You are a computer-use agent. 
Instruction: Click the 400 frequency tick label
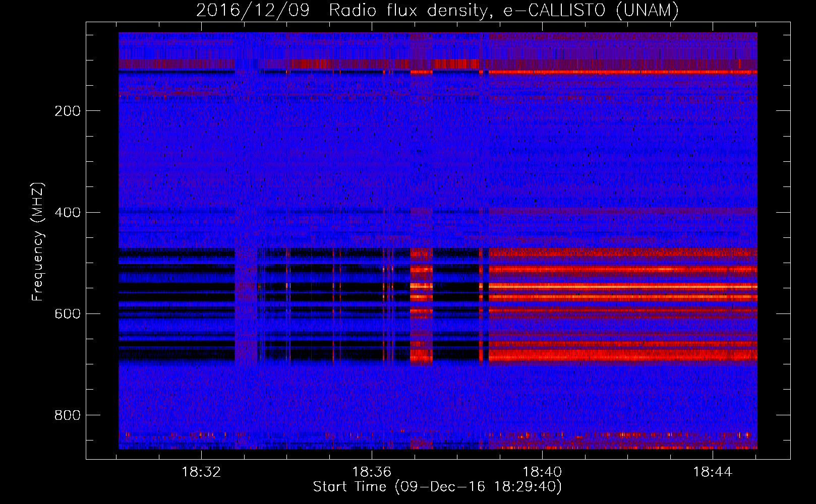pos(68,212)
